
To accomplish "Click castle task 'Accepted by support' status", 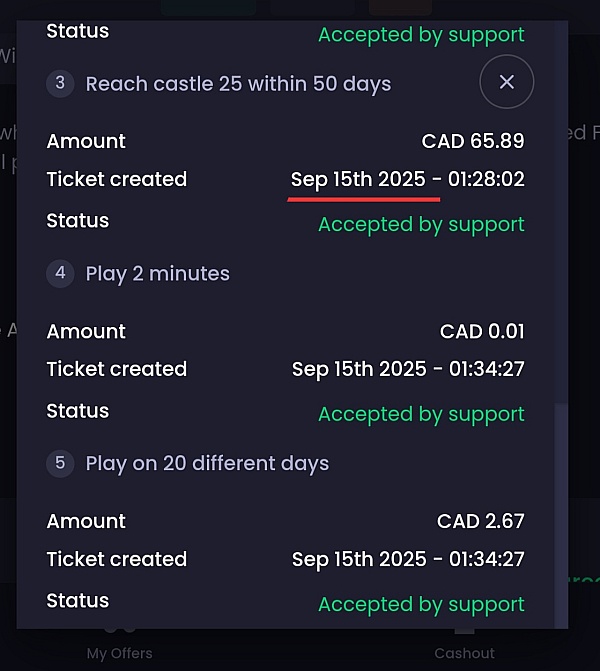I will pyautogui.click(x=421, y=224).
